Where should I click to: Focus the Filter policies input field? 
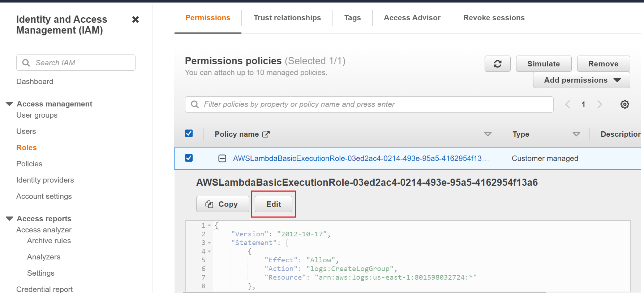[x=369, y=104]
